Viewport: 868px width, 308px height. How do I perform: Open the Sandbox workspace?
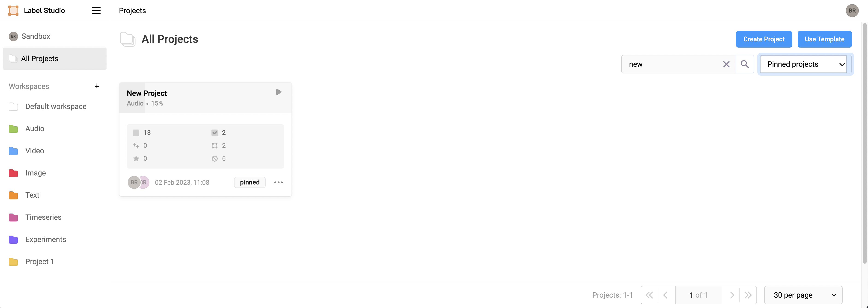[x=36, y=36]
